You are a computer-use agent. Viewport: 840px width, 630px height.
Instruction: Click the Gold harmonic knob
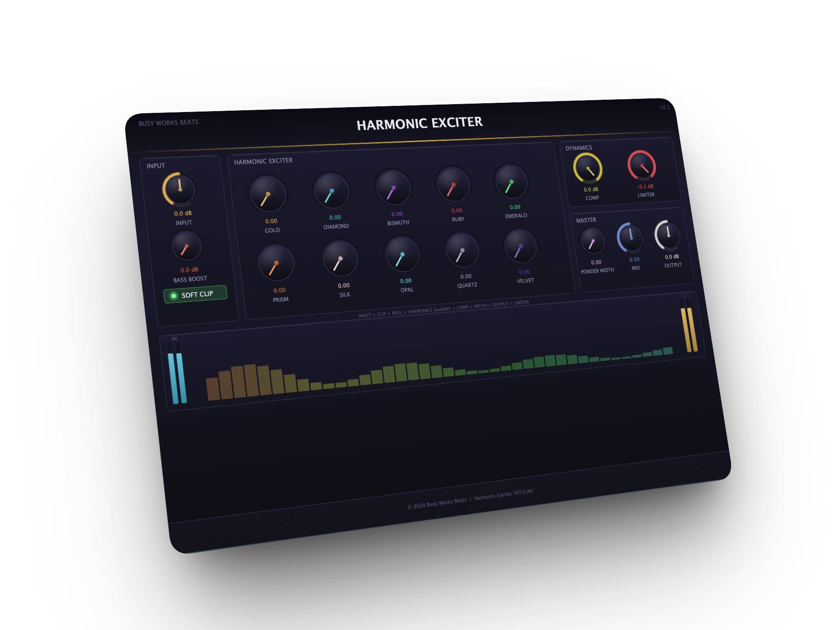(268, 194)
